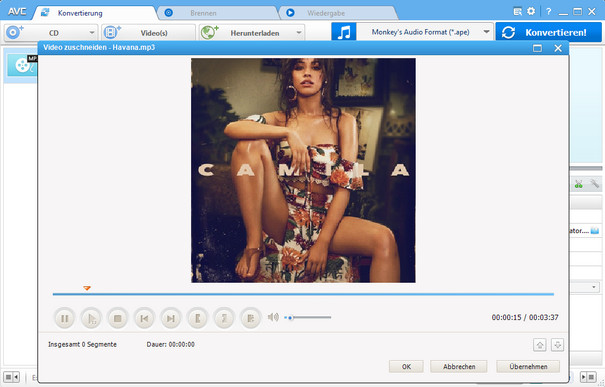Confirm trimming with the OK button
The height and width of the screenshot is (387, 605).
tap(406, 367)
